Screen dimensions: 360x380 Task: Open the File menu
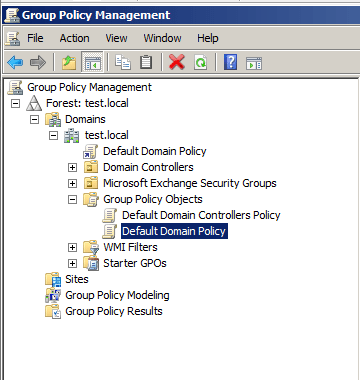tap(35, 38)
